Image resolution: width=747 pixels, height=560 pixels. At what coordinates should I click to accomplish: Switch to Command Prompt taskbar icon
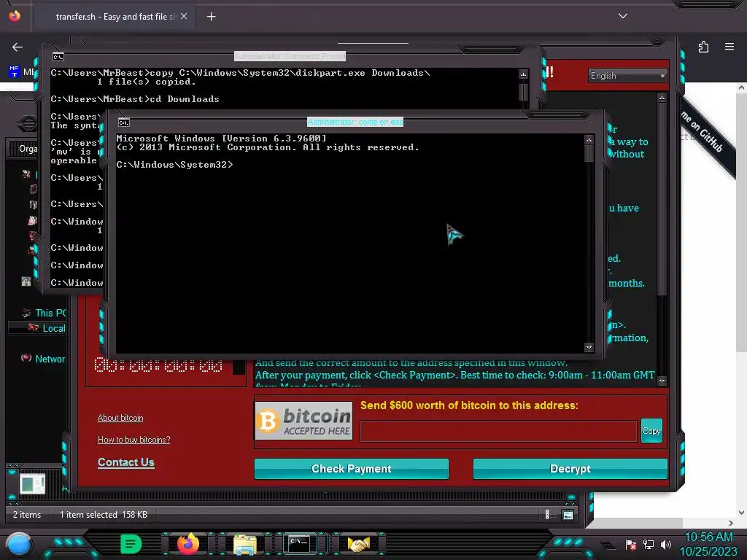[300, 543]
